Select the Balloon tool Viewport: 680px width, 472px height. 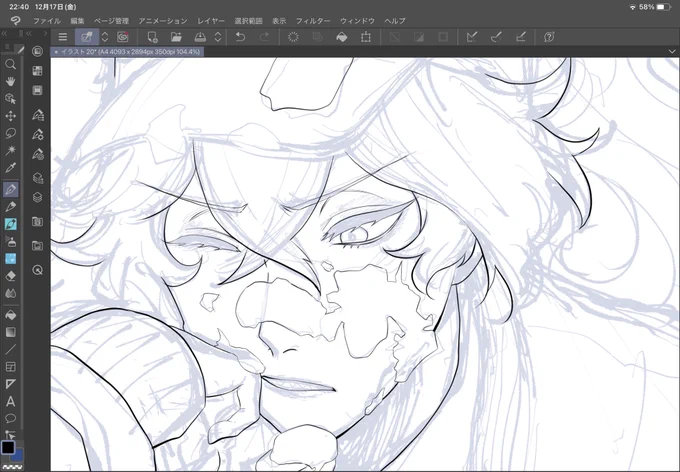(10, 419)
